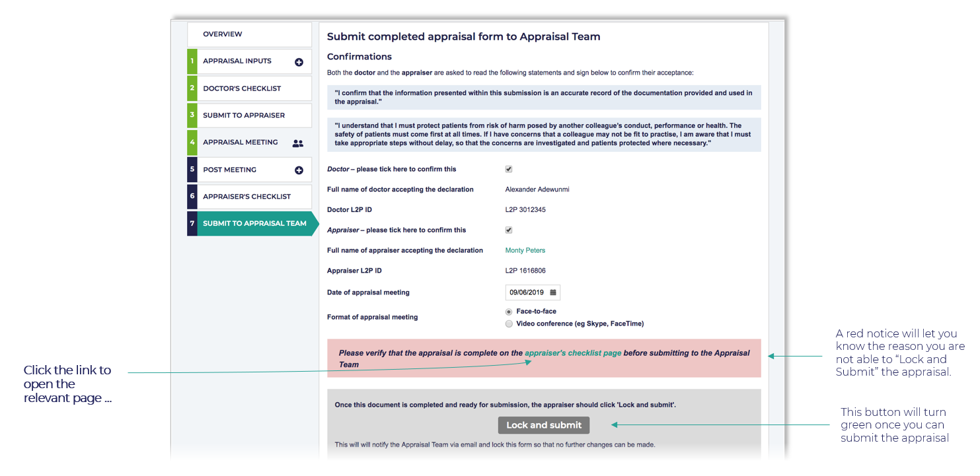980x476 pixels.
Task: Expand Post Meeting plus icon
Action: point(299,170)
